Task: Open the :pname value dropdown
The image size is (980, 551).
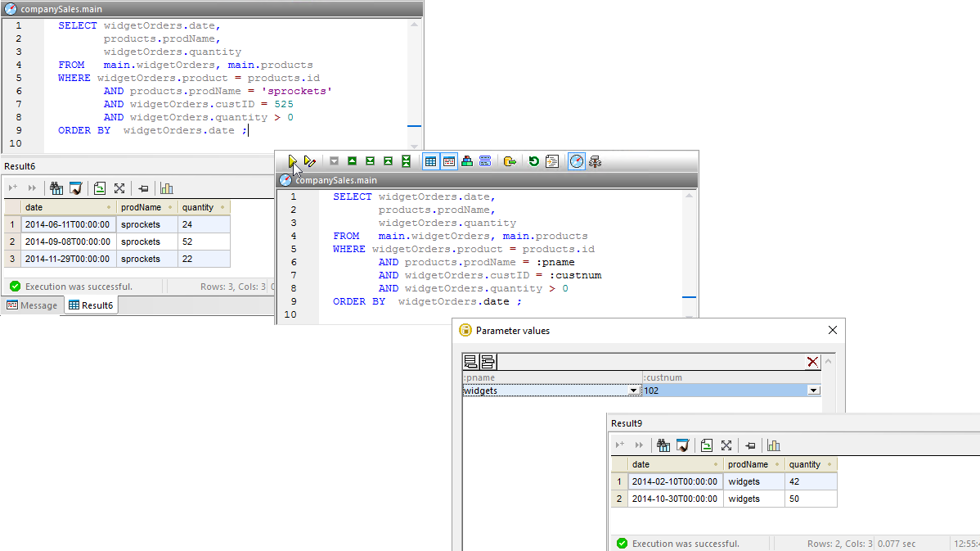Action: coord(633,391)
